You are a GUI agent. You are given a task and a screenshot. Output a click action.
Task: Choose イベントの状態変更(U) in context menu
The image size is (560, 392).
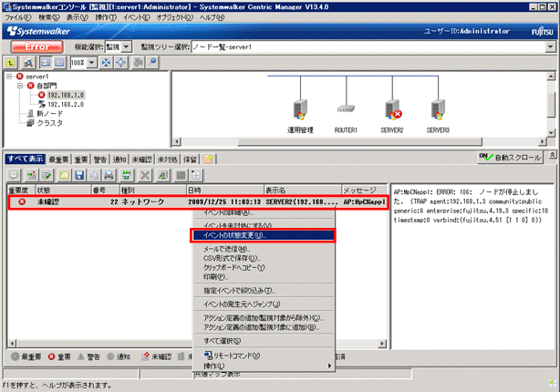point(263,235)
